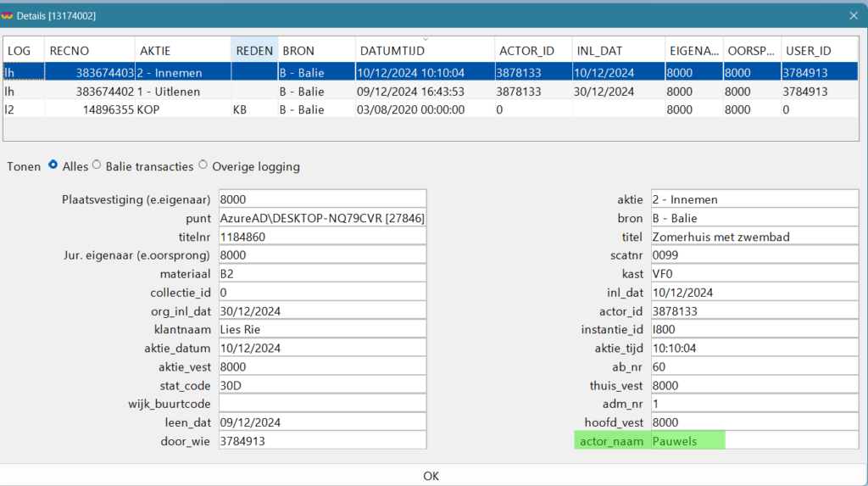The image size is (868, 486).
Task: Click the empty wijk_buurtcode field
Action: pos(321,404)
